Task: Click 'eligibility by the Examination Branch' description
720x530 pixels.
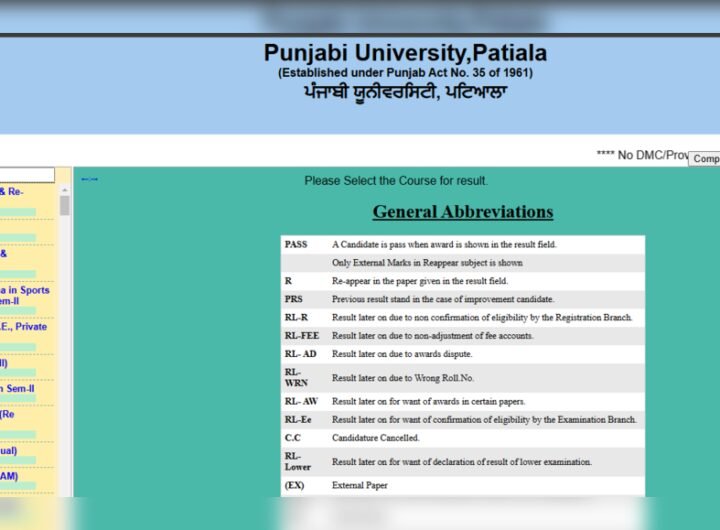Action: coord(484,420)
